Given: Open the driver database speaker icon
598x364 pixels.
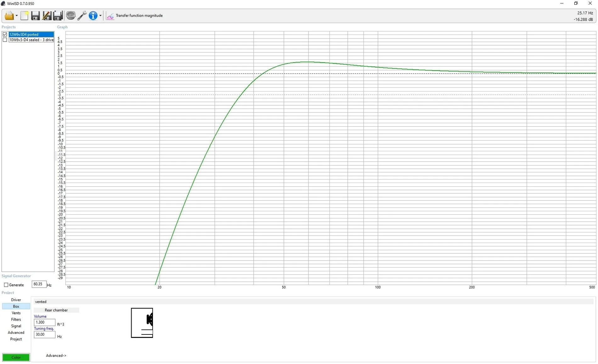Looking at the screenshot, I should point(71,15).
